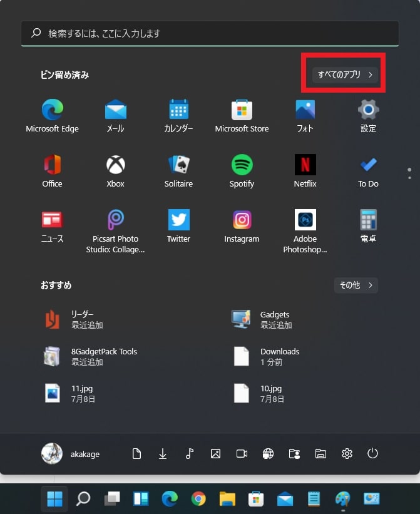Open the カレンダー app
This screenshot has height=514, width=420.
pyautogui.click(x=178, y=115)
